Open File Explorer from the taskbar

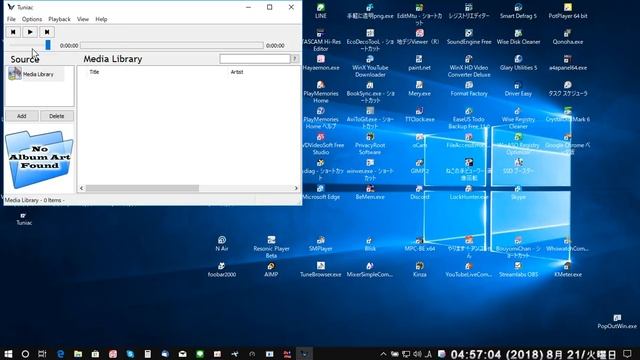click(x=78, y=354)
